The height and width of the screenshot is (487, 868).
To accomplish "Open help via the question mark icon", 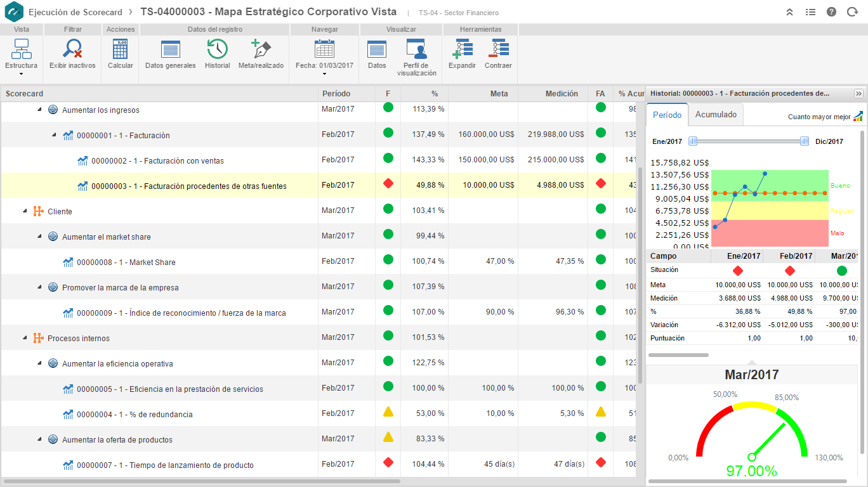I will point(831,11).
